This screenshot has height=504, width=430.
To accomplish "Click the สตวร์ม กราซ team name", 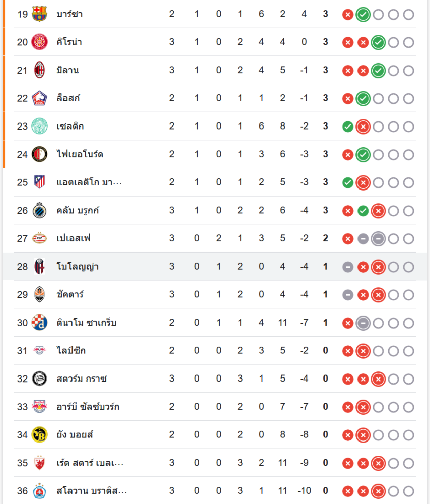I will click(x=82, y=379).
